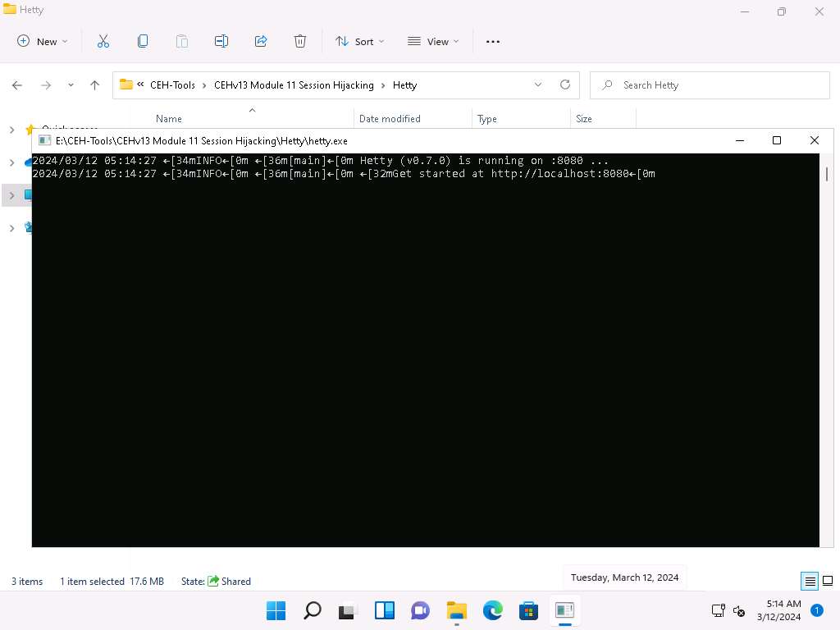This screenshot has width=840, height=630.
Task: Switch to details view layout toggle
Action: (810, 582)
